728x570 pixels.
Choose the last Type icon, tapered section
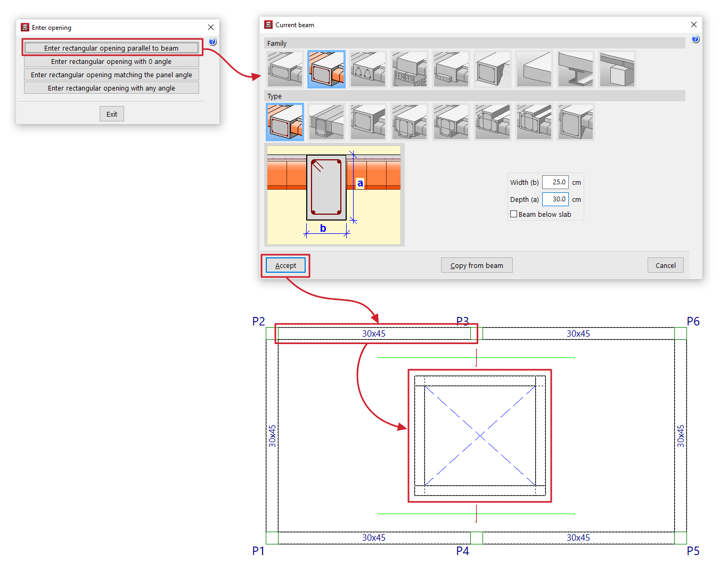(x=576, y=122)
